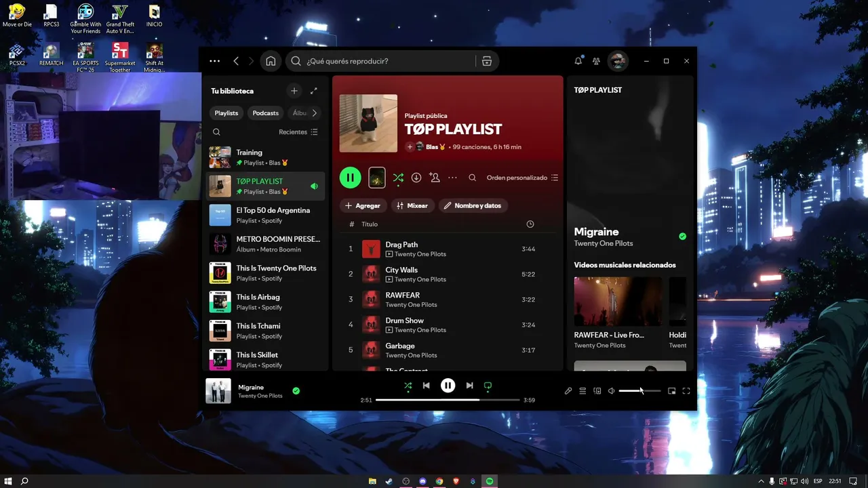
Task: Toggle the green saved checkmark in player bar
Action: pos(296,391)
